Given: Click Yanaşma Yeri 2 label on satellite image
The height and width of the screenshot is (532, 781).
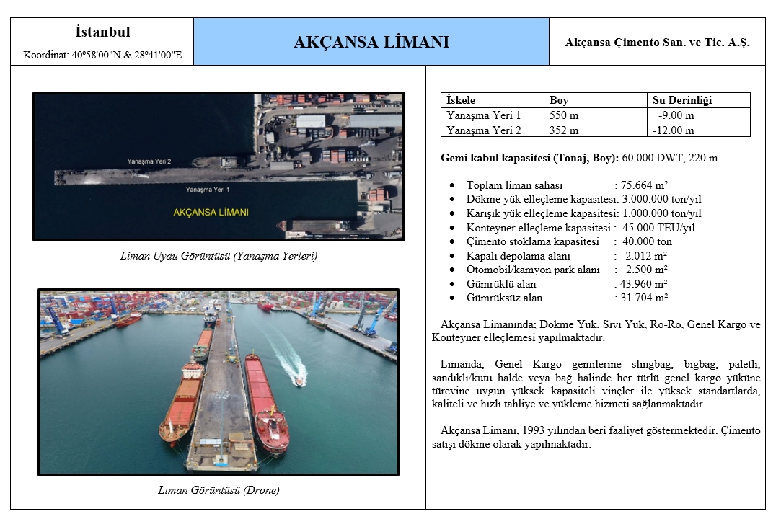Looking at the screenshot, I should tap(149, 161).
